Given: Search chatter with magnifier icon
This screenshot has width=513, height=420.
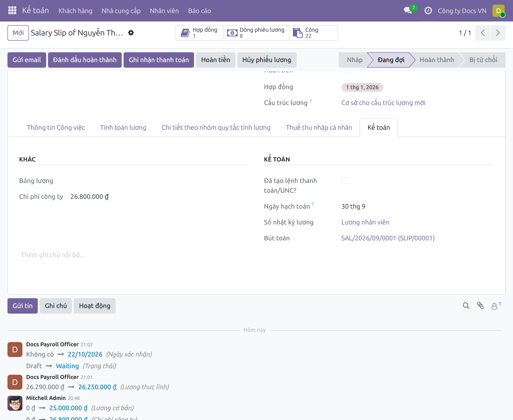Looking at the screenshot, I should coord(466,306).
